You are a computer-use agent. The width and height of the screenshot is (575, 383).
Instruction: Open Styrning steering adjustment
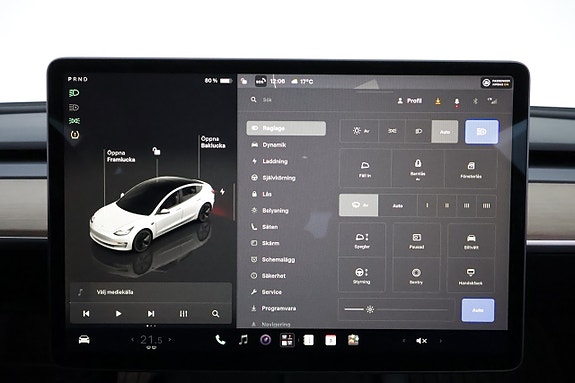[362, 275]
